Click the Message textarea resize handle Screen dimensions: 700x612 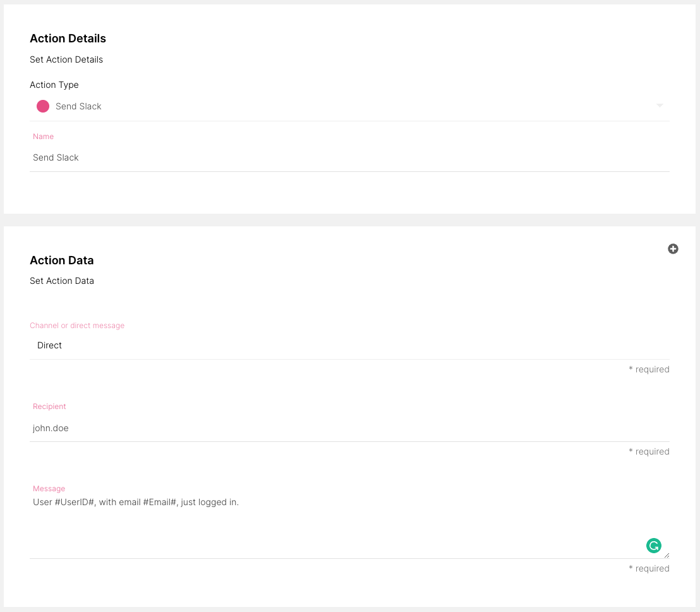[667, 555]
